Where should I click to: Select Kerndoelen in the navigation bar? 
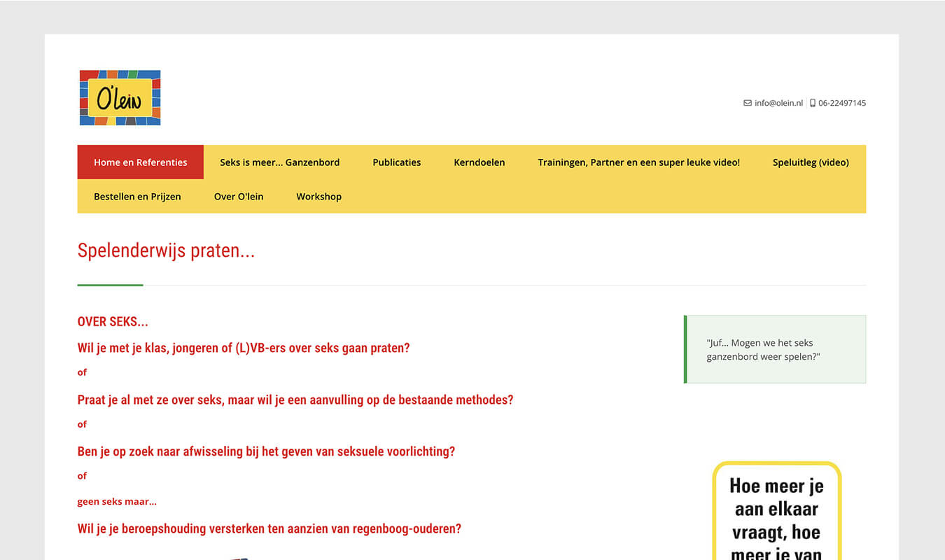point(479,162)
